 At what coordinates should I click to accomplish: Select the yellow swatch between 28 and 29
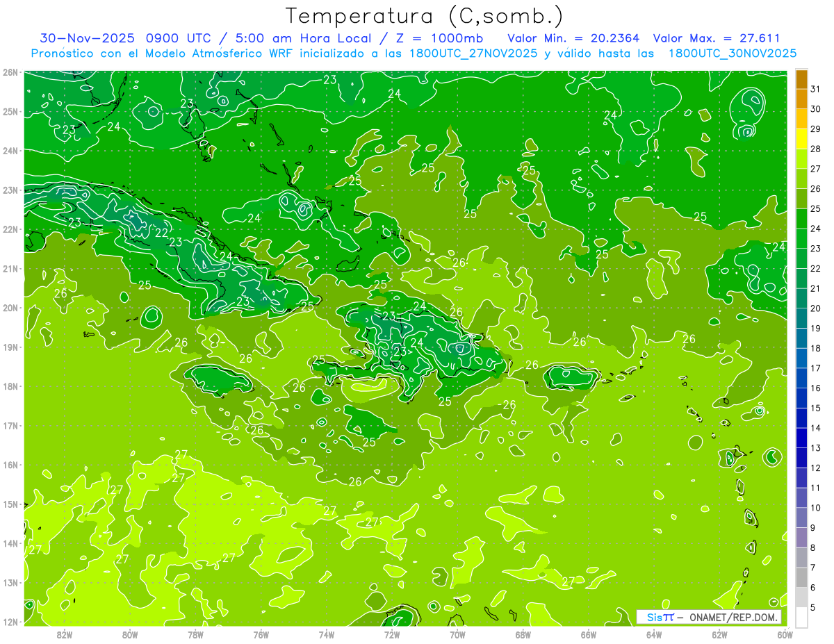(801, 140)
